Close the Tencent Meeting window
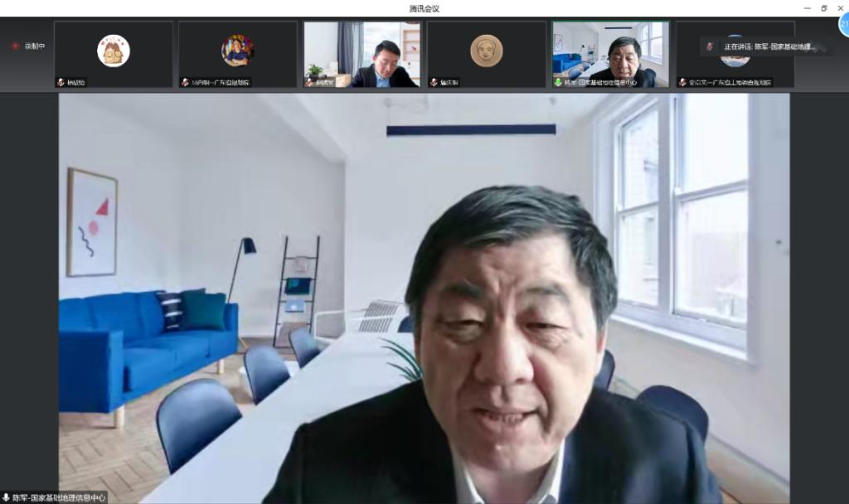 click(840, 8)
